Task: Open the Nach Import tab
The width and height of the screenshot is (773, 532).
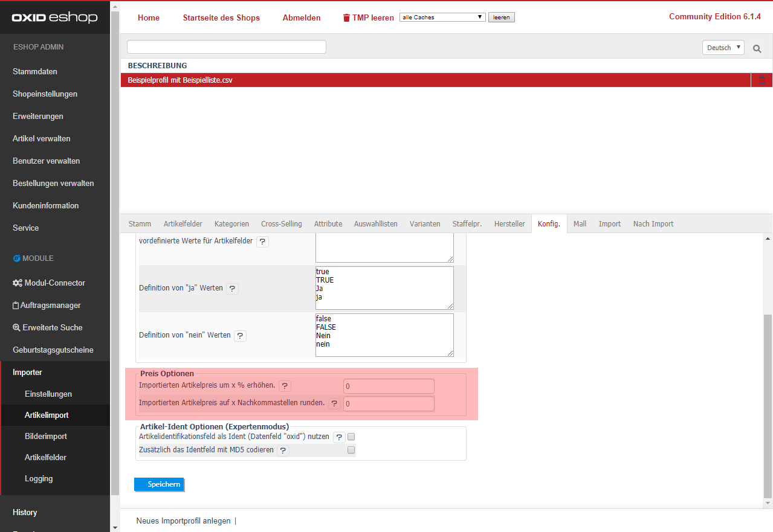Action: 653,224
